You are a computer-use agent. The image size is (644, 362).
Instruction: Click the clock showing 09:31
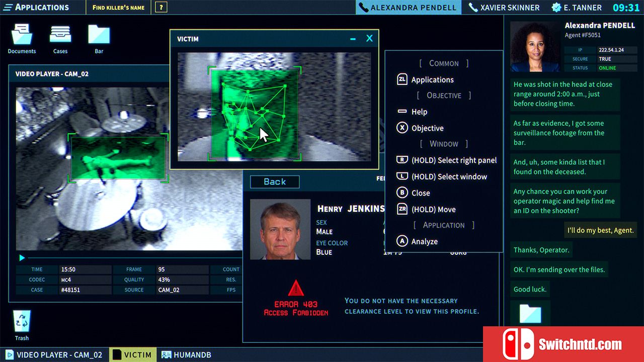click(x=626, y=8)
